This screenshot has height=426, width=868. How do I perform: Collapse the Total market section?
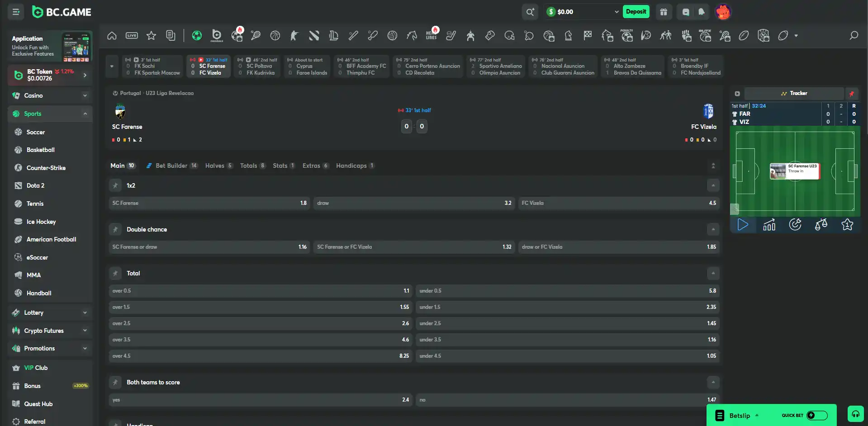coord(713,273)
